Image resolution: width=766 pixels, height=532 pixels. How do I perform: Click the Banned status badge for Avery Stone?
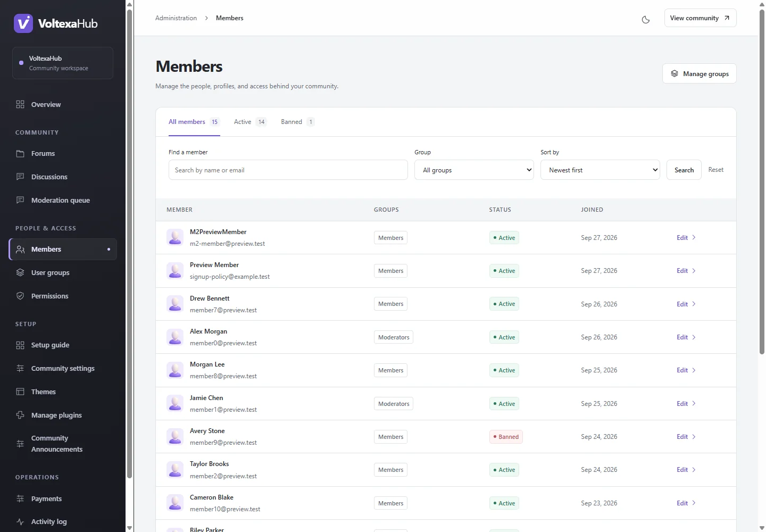[506, 437]
